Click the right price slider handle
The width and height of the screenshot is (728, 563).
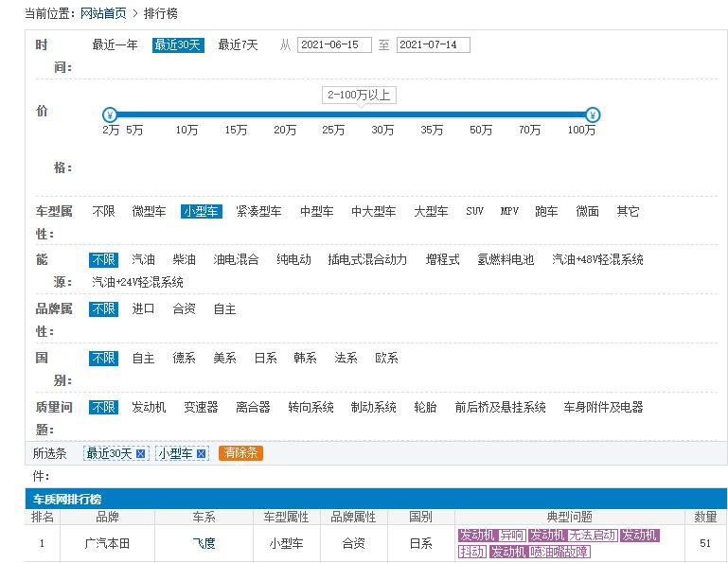[593, 115]
